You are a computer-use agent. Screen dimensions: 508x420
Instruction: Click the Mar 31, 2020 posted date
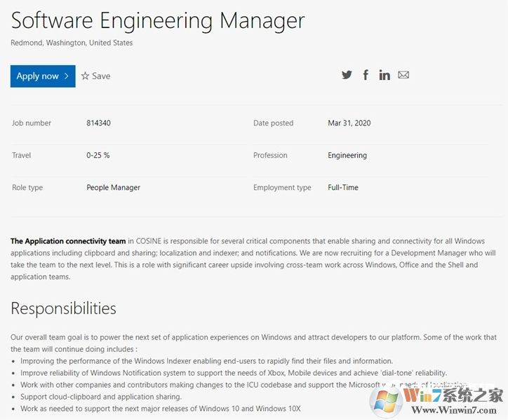(349, 123)
